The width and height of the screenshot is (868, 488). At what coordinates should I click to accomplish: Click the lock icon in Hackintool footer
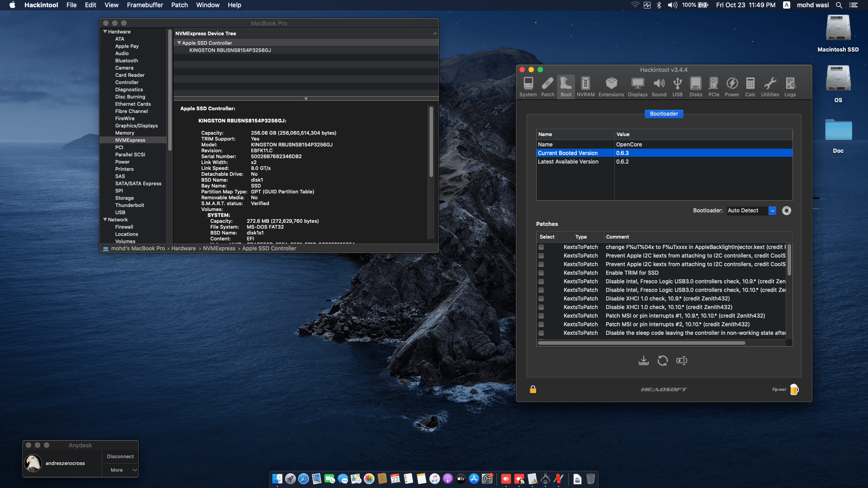tap(533, 389)
